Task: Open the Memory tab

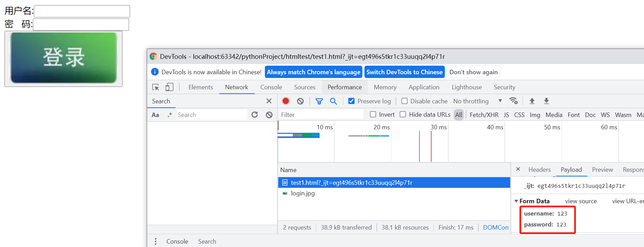Action: pos(385,87)
